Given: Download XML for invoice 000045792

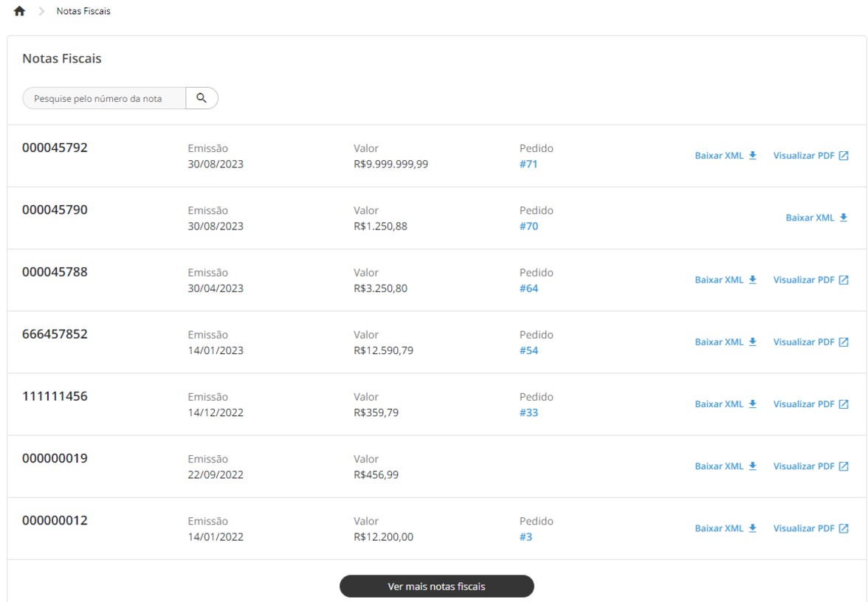Looking at the screenshot, I should click(x=726, y=156).
